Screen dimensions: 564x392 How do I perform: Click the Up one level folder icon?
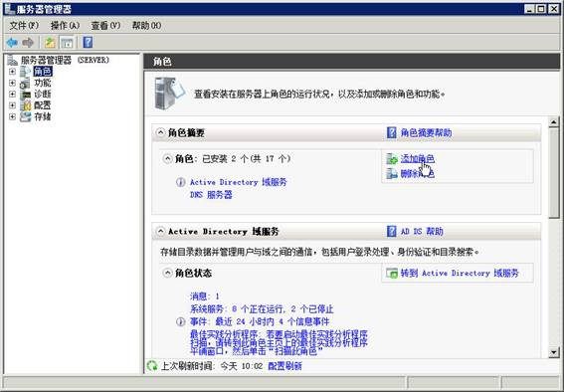coord(50,43)
